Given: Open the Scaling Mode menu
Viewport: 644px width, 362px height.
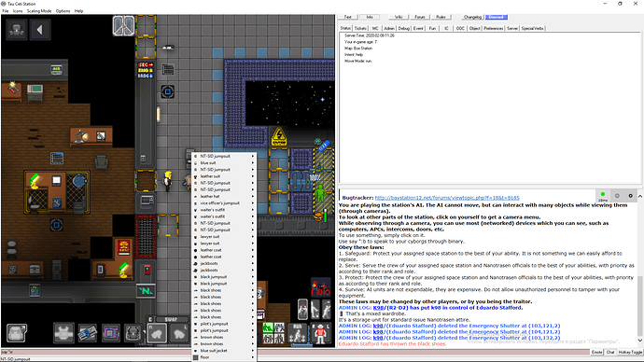Looking at the screenshot, I should click(x=39, y=11).
